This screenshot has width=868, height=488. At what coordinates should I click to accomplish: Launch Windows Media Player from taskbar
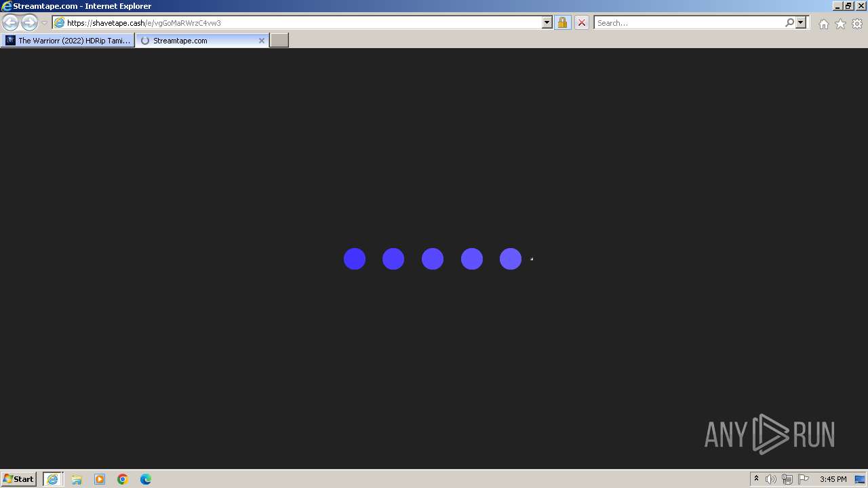[100, 479]
